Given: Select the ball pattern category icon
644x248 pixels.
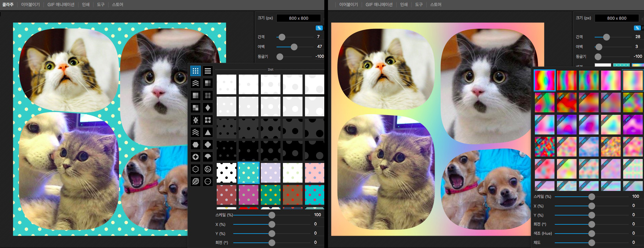Looking at the screenshot, I should coord(208,169).
